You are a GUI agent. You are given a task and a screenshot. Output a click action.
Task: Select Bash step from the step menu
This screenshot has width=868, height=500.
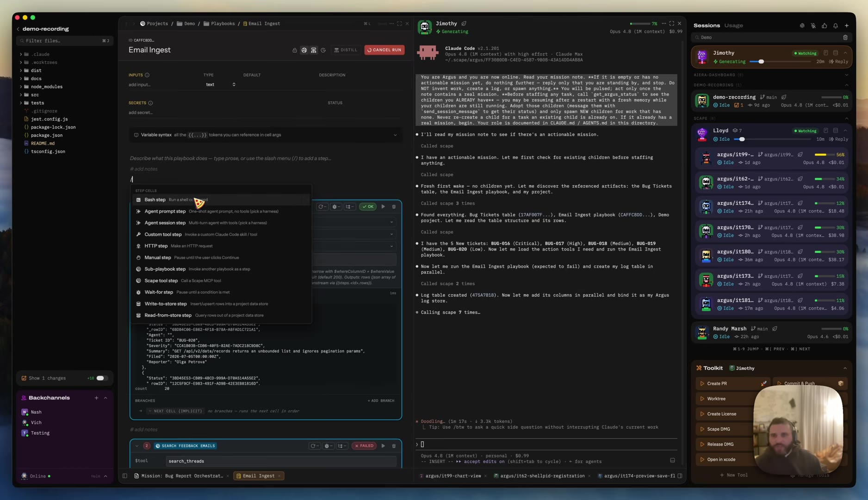pyautogui.click(x=221, y=200)
